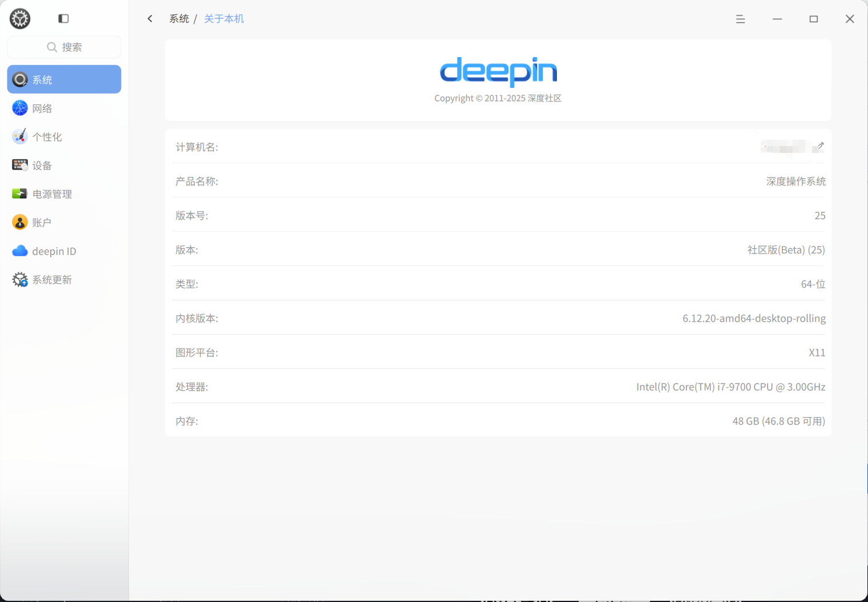
Task: Minimize the Control Center window
Action: [777, 19]
